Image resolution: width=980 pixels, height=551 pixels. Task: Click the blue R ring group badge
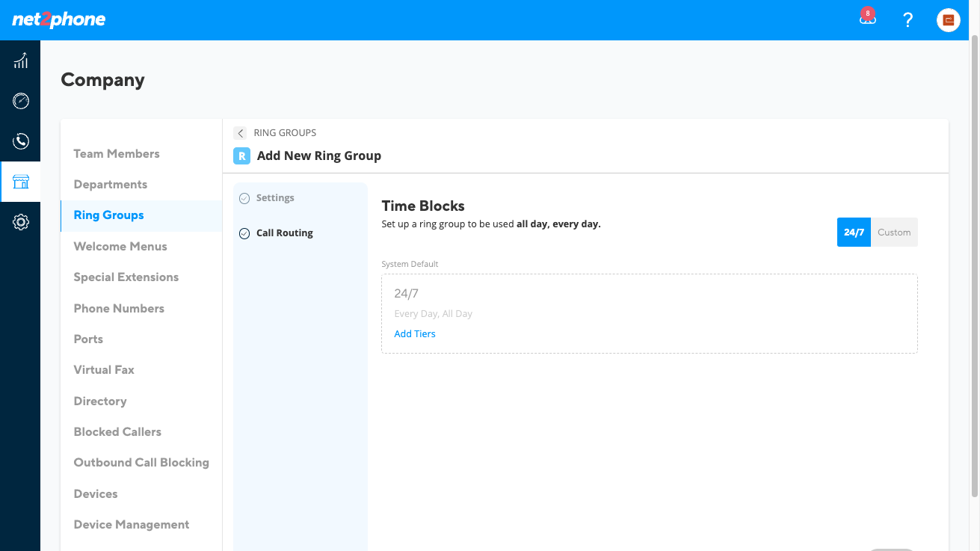coord(241,156)
